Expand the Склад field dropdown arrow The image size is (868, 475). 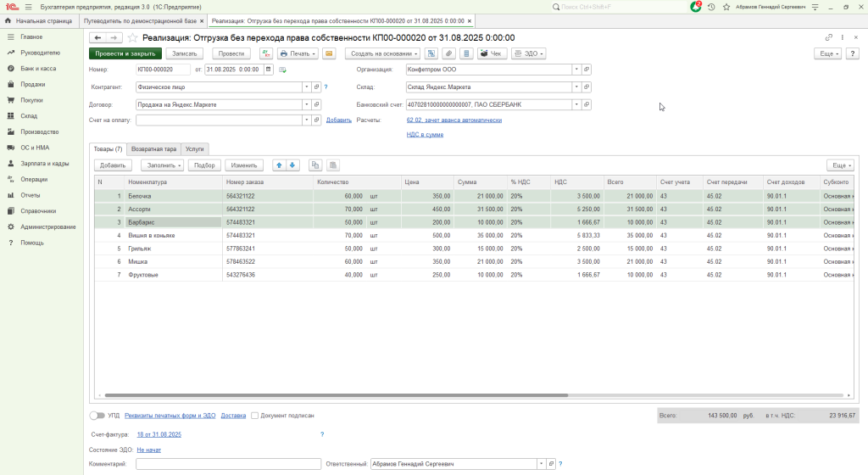tap(576, 87)
